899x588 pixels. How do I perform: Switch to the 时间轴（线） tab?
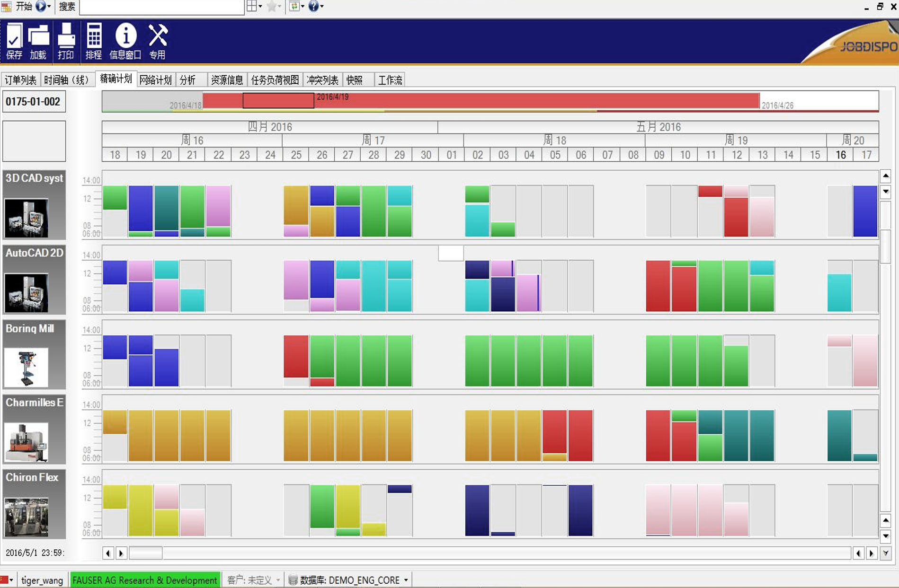pyautogui.click(x=67, y=80)
